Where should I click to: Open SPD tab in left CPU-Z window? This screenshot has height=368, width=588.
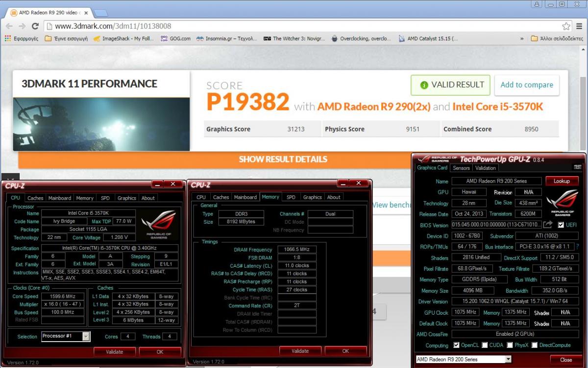(105, 198)
